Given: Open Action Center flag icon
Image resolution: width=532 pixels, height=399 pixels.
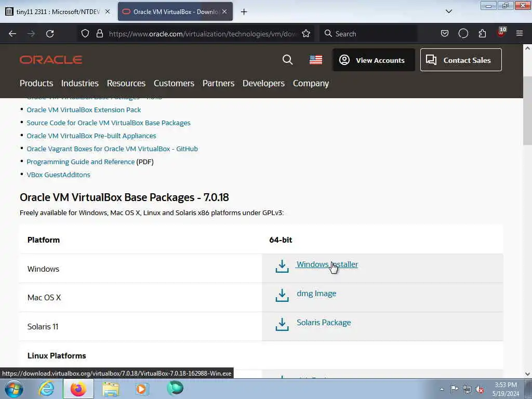Looking at the screenshot, I should click(454, 389).
